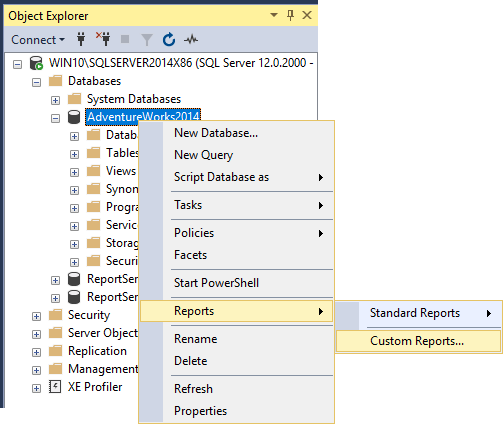The image size is (503, 426).
Task: Expand the Programmability folder node
Action: point(74,208)
